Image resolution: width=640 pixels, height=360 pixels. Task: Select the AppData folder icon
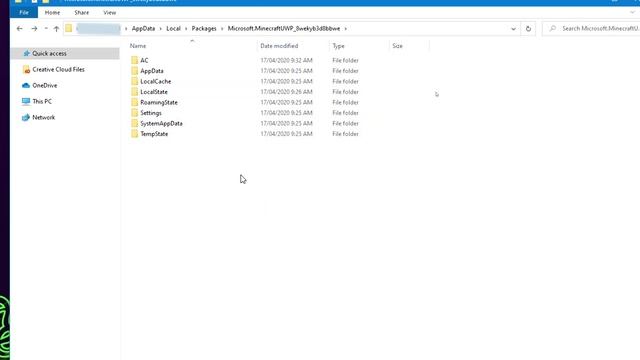(135, 71)
